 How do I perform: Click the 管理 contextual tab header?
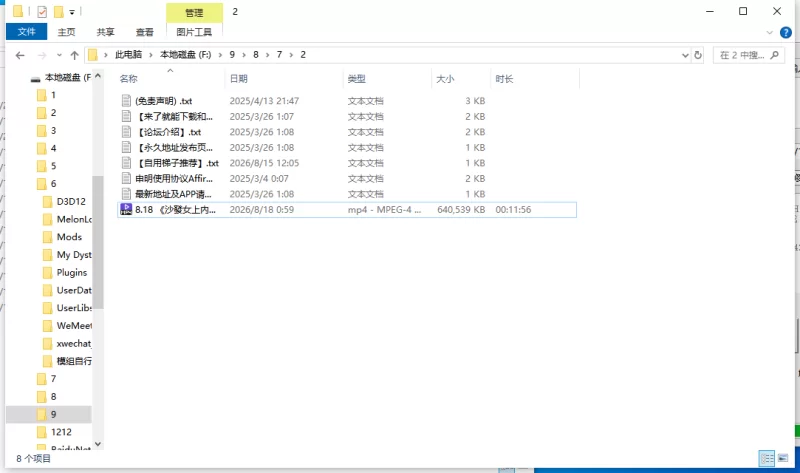pyautogui.click(x=194, y=13)
